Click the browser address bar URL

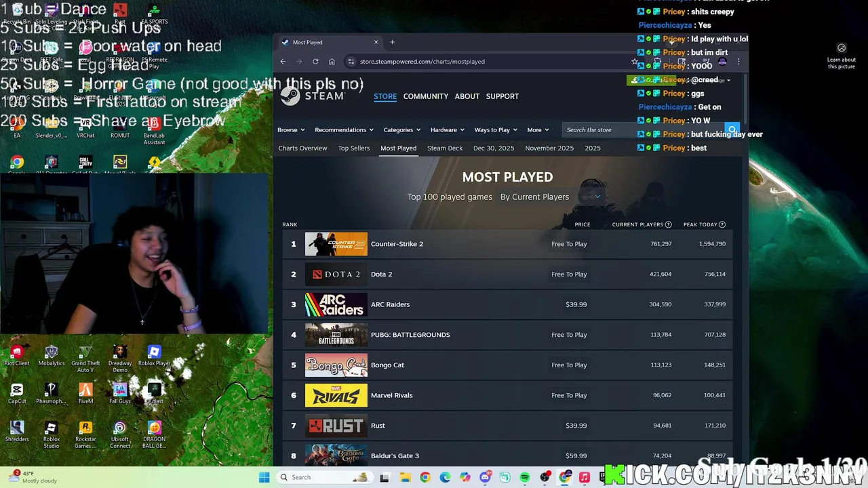point(422,61)
